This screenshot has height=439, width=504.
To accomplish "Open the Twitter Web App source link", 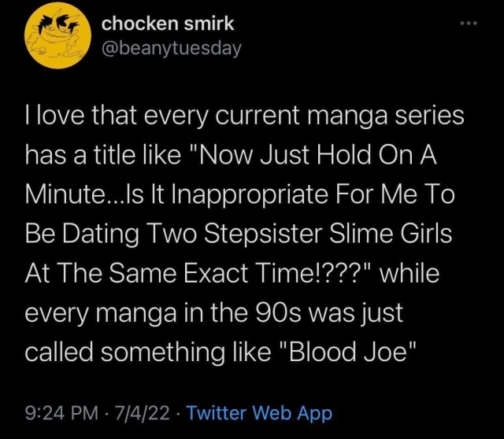I will coord(260,413).
